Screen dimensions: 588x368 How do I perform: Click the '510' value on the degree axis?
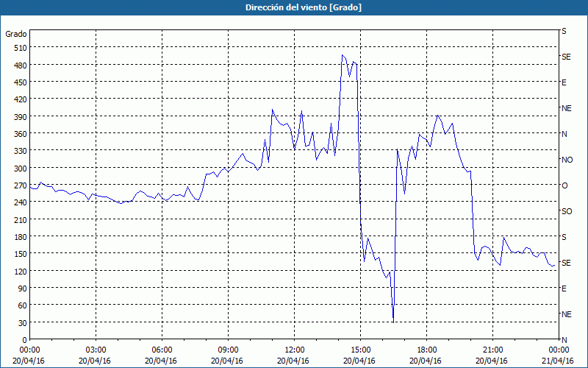(x=21, y=48)
